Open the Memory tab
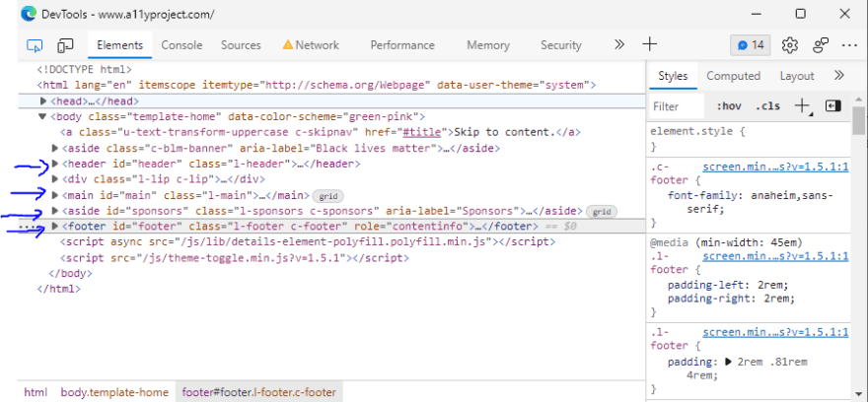 tap(487, 45)
